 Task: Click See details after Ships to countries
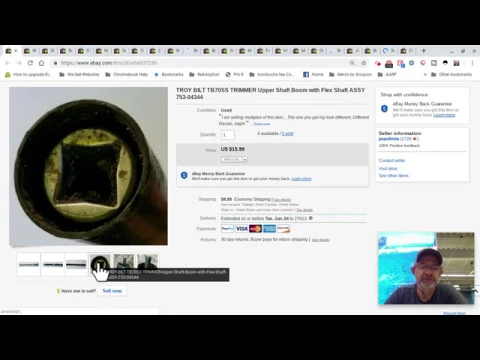[305, 210]
